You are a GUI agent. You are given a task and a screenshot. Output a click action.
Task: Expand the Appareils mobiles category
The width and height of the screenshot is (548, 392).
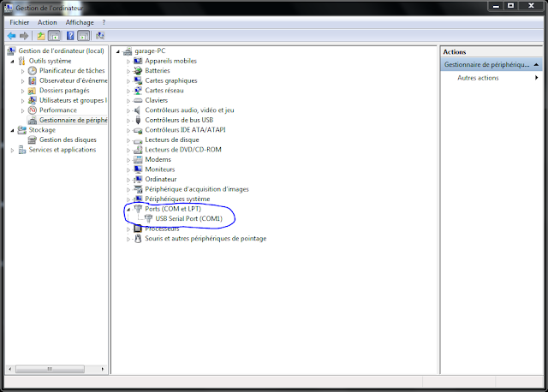tap(128, 61)
